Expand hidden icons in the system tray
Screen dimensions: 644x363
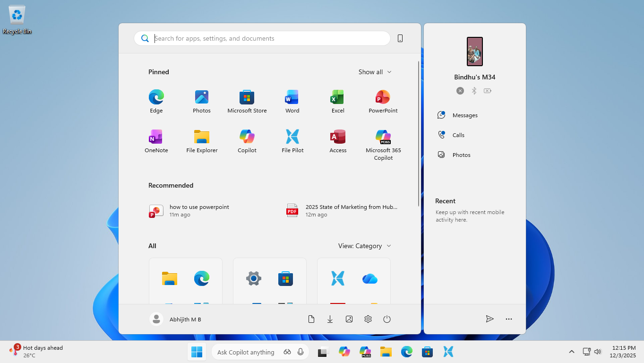point(571,352)
